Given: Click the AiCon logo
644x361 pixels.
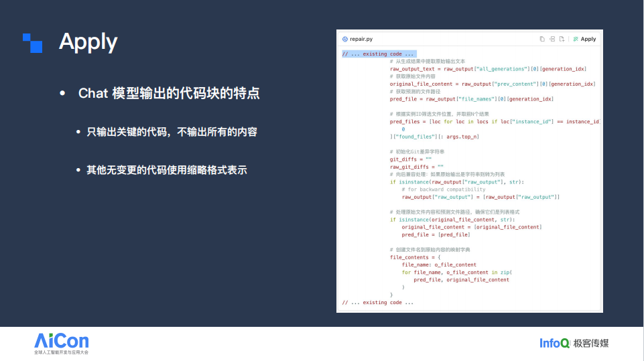Looking at the screenshot, I should click(x=61, y=344).
